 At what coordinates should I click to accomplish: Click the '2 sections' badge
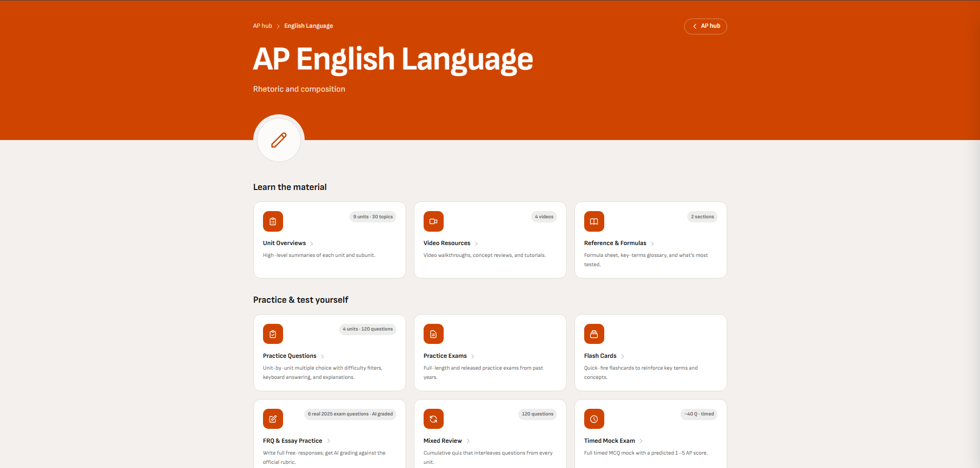click(x=702, y=217)
